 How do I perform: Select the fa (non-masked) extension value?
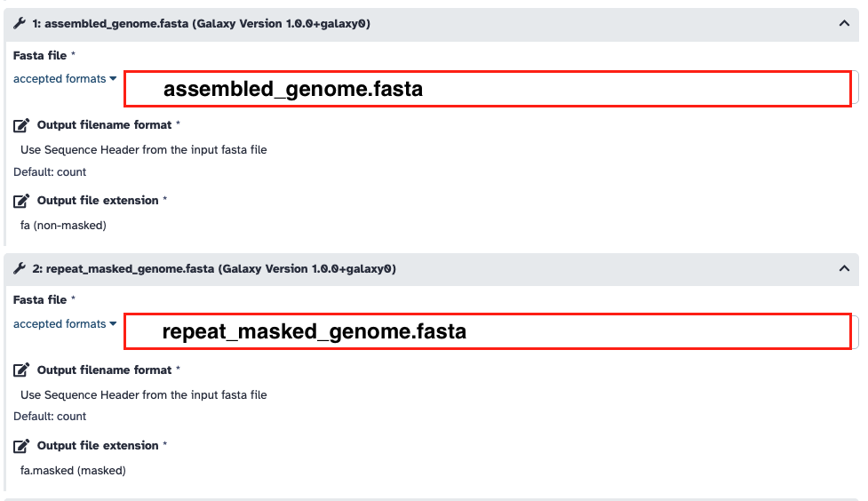pos(63,226)
